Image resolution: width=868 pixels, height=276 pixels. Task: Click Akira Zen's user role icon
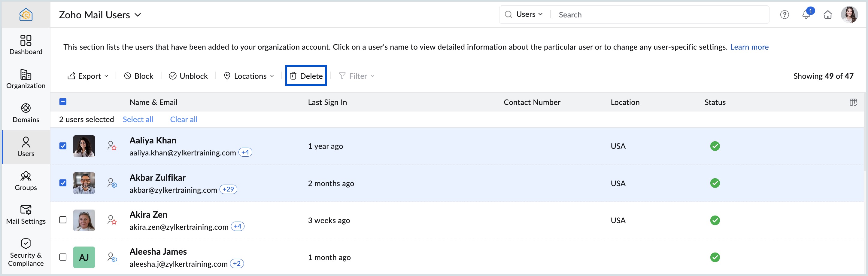point(112,220)
